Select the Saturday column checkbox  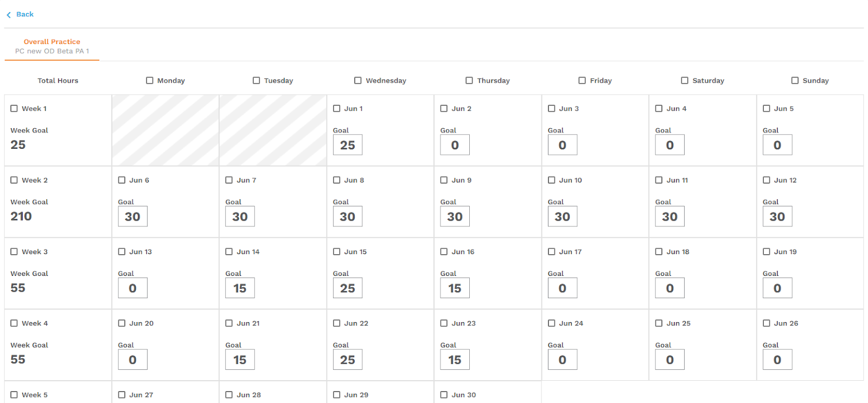685,80
